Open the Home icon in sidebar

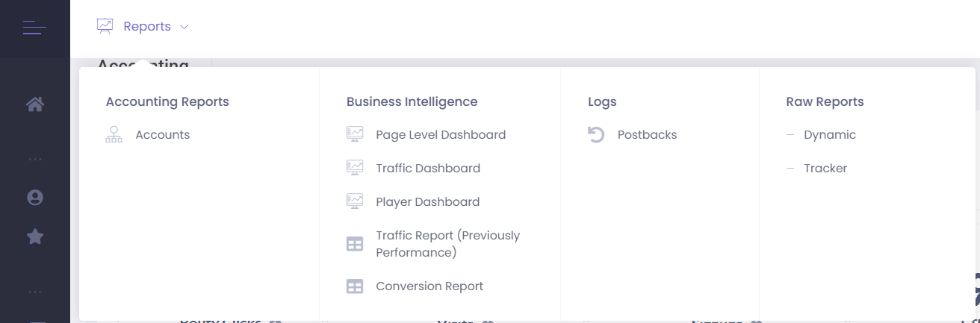pos(35,104)
